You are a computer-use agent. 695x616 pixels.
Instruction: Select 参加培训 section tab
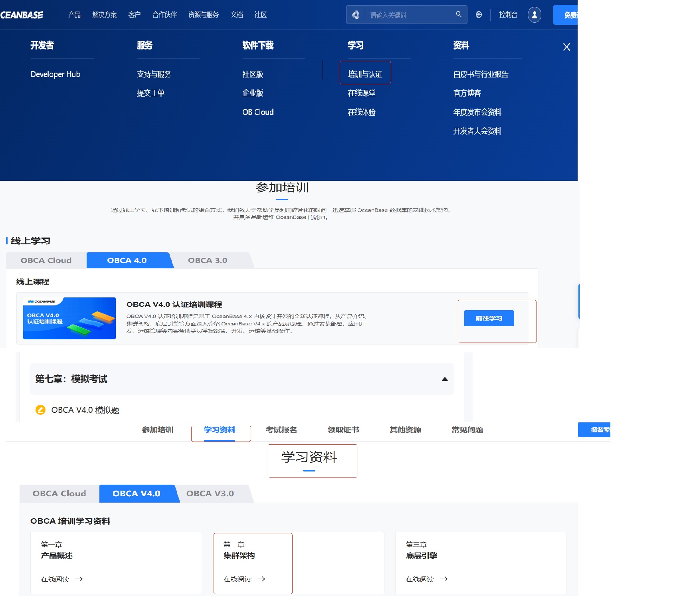158,430
